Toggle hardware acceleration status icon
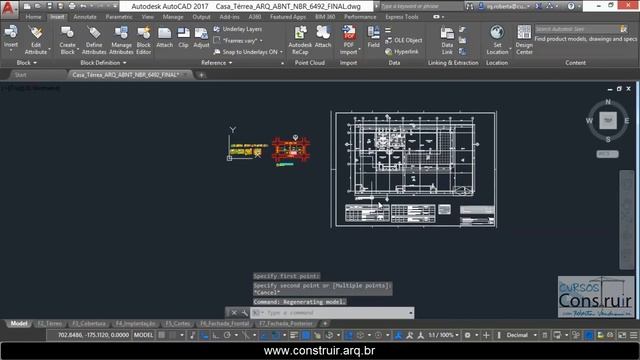The width and height of the screenshot is (640, 360). click(588, 335)
